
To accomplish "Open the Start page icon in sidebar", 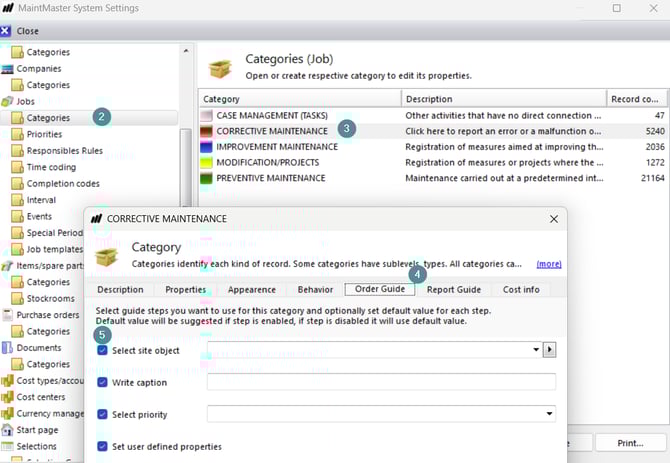I will tap(8, 430).
